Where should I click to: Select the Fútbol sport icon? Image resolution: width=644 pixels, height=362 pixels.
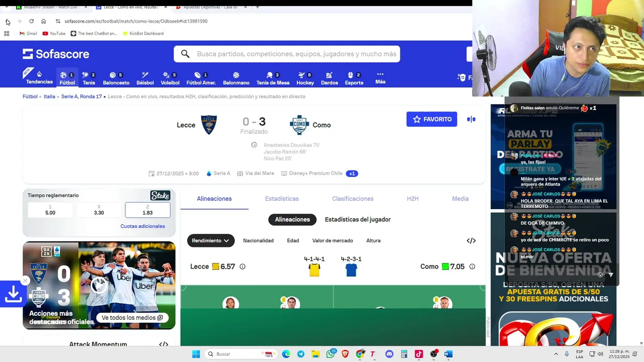67,78
